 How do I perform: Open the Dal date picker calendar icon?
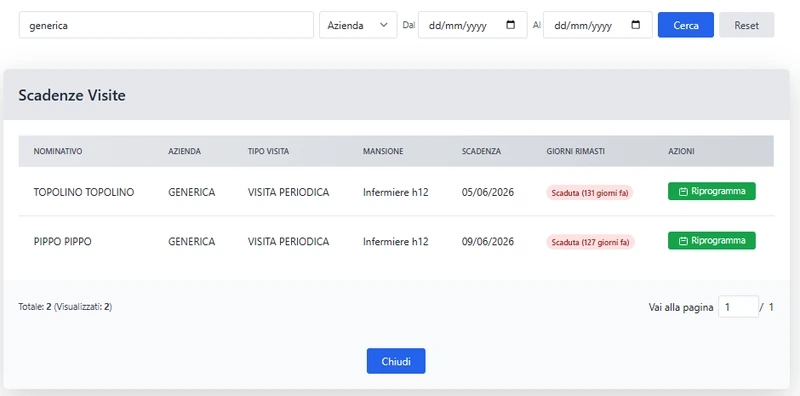pos(510,25)
